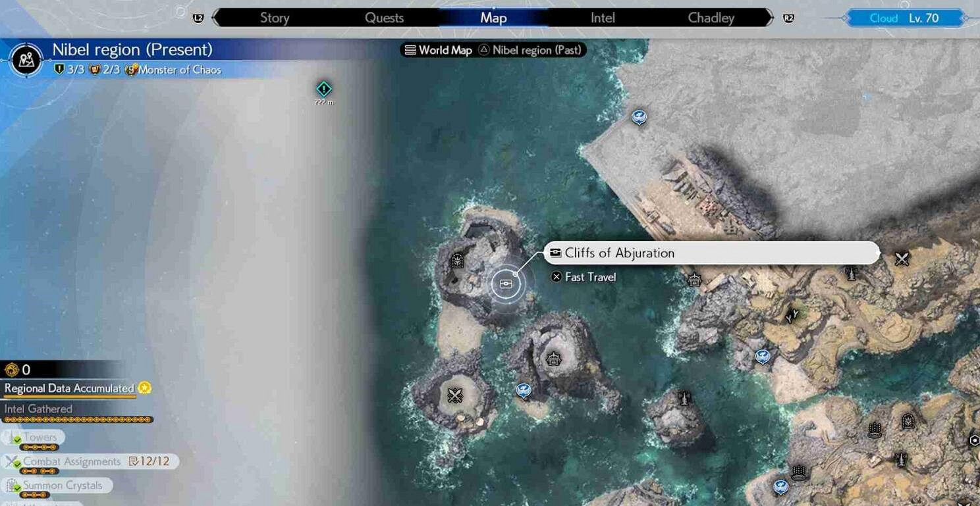Click the Nibel region emblem icon
This screenshot has width=980, height=506.
[26, 61]
